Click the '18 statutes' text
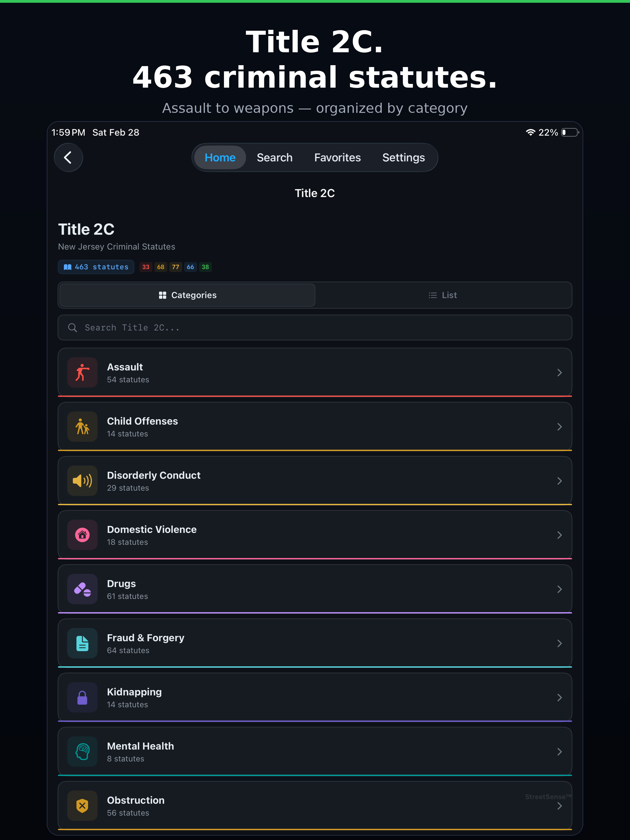630x840 pixels. (x=128, y=542)
